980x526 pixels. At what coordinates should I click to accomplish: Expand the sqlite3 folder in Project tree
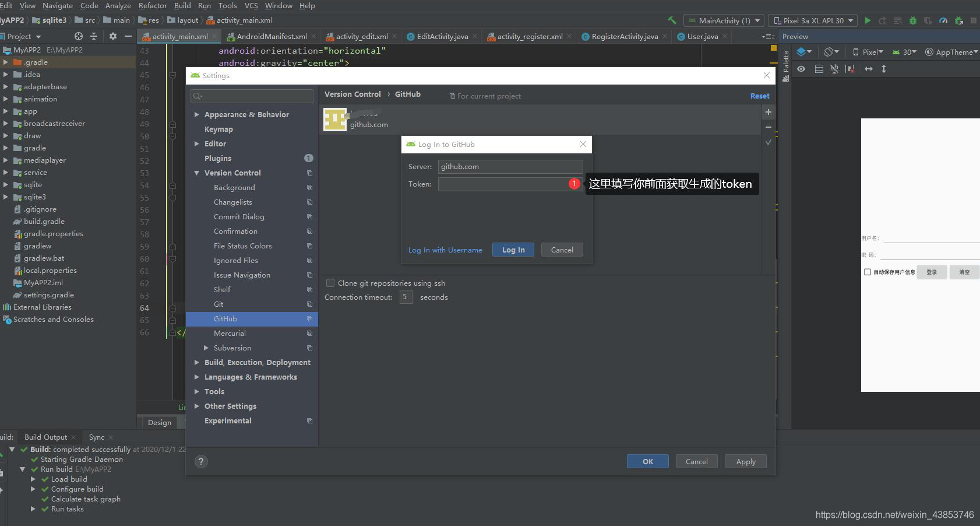click(x=5, y=197)
